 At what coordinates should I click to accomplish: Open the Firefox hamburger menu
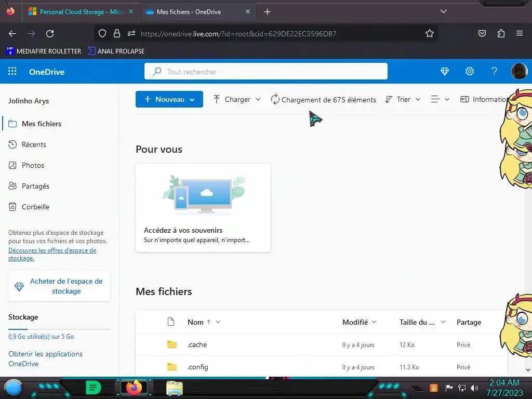click(520, 34)
